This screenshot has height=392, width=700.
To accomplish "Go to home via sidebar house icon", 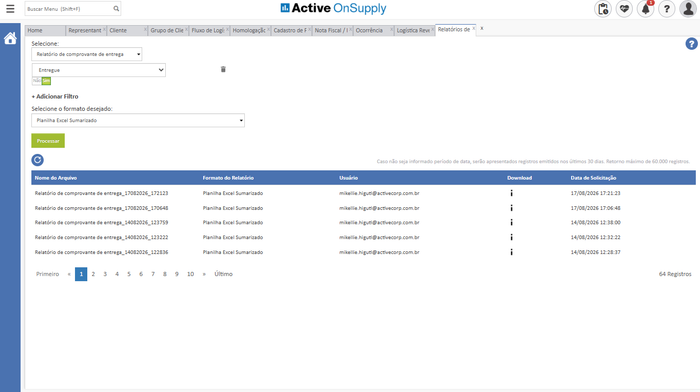I will [10, 38].
